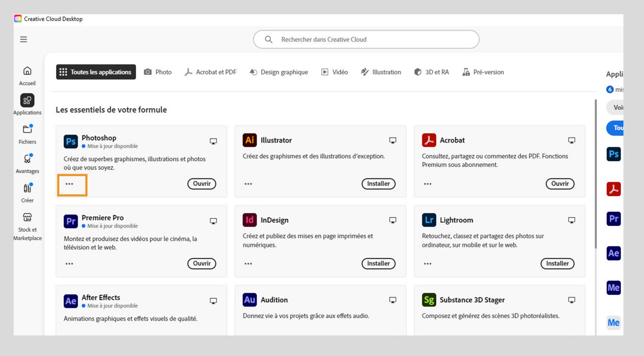Open Photoshop's three-dot options menu
This screenshot has width=644, height=356.
click(69, 184)
